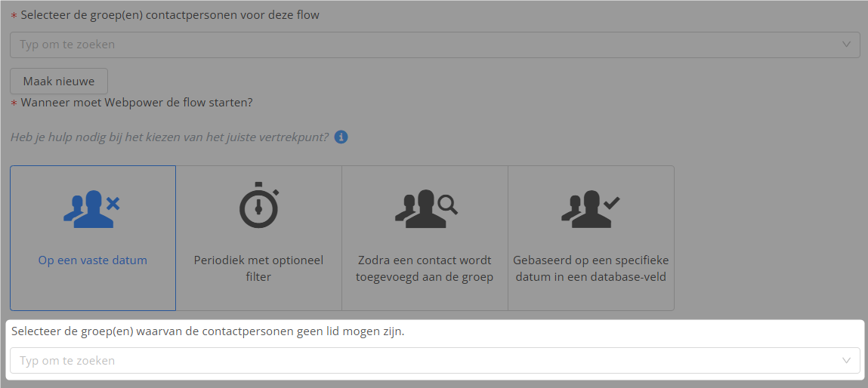This screenshot has height=388, width=868.
Task: Click the "Selecteer de groep(en) contactpersonen voor deze flow" label
Action: point(170,15)
